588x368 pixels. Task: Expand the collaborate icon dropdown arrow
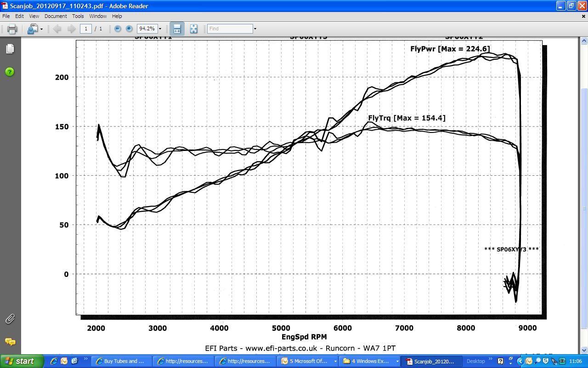tap(41, 29)
